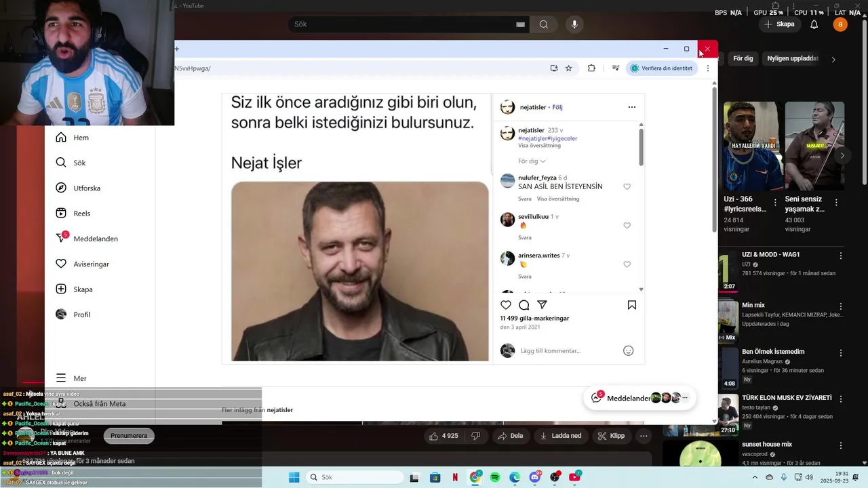Click the Skapa plus icon in Instagram sidebar

click(x=61, y=289)
